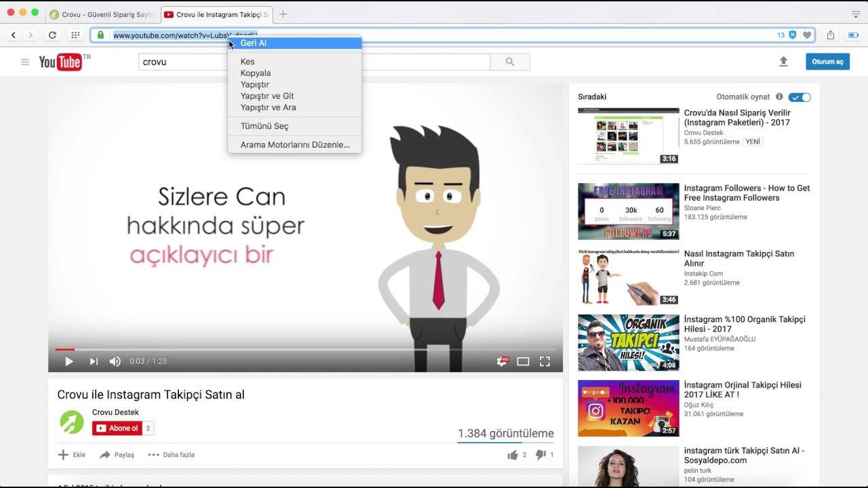Click the browser forward arrow button

(x=31, y=35)
